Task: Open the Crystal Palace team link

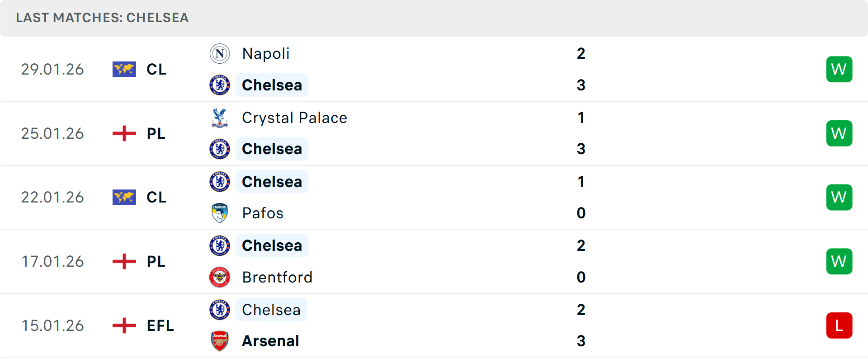Action: pos(294,118)
